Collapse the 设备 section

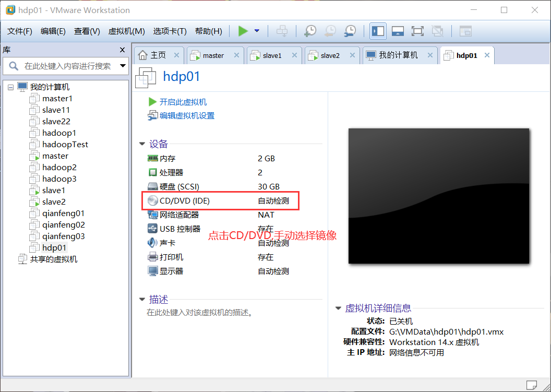142,144
